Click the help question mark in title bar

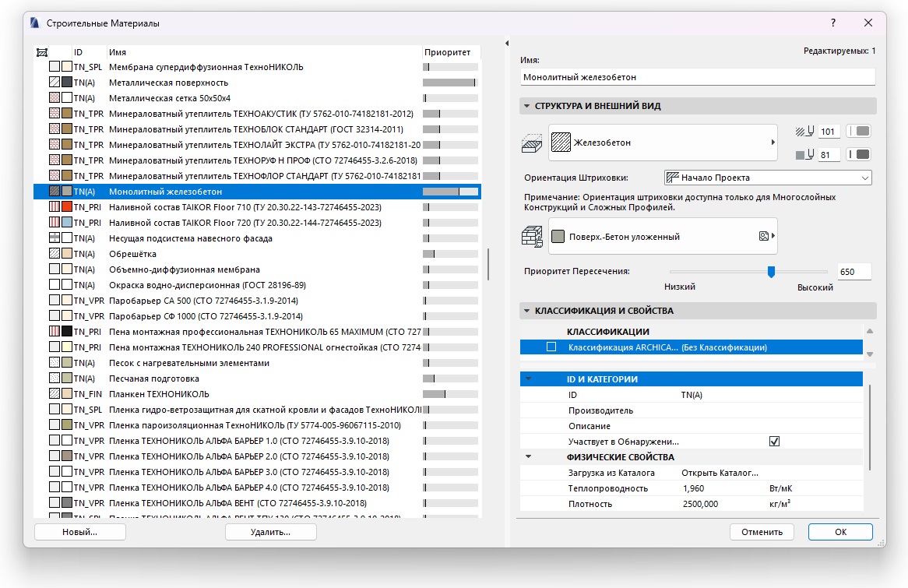tap(833, 23)
